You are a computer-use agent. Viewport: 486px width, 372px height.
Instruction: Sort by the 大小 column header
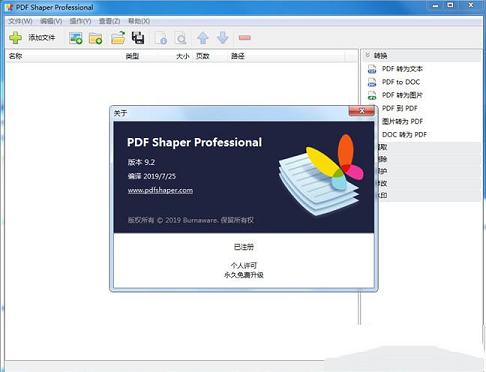point(183,56)
